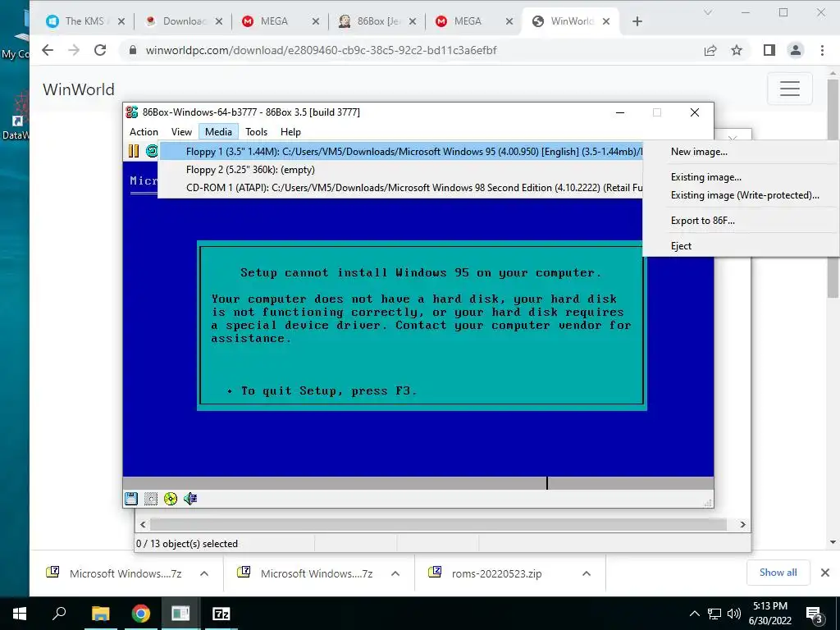Screen dimensions: 840x630
Task: Share this page using address bar icon
Action: [x=710, y=50]
